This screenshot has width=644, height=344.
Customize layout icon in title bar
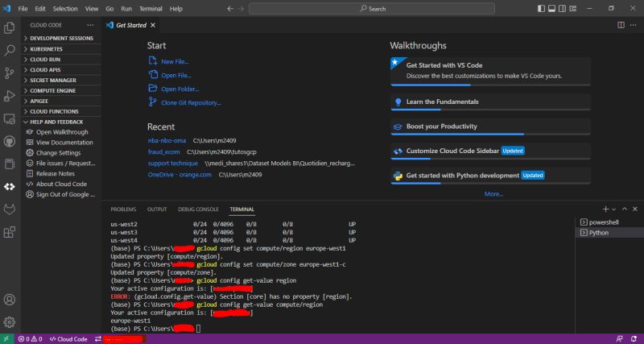pos(573,9)
